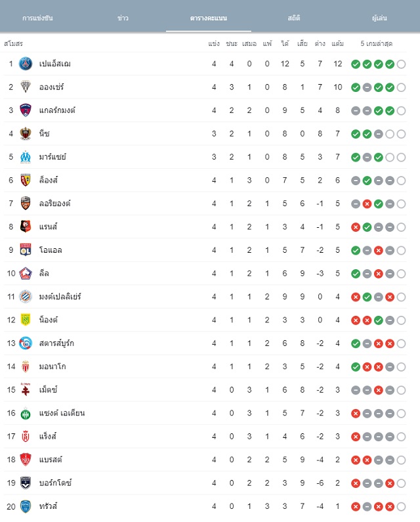Click the Marseille club logo

26,157
